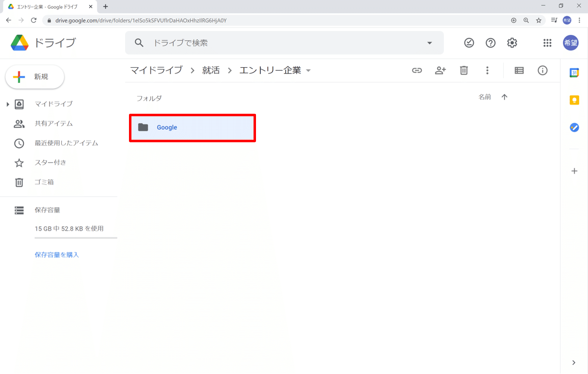The width and height of the screenshot is (588, 374).
Task: Open the Google folder
Action: pos(192,127)
